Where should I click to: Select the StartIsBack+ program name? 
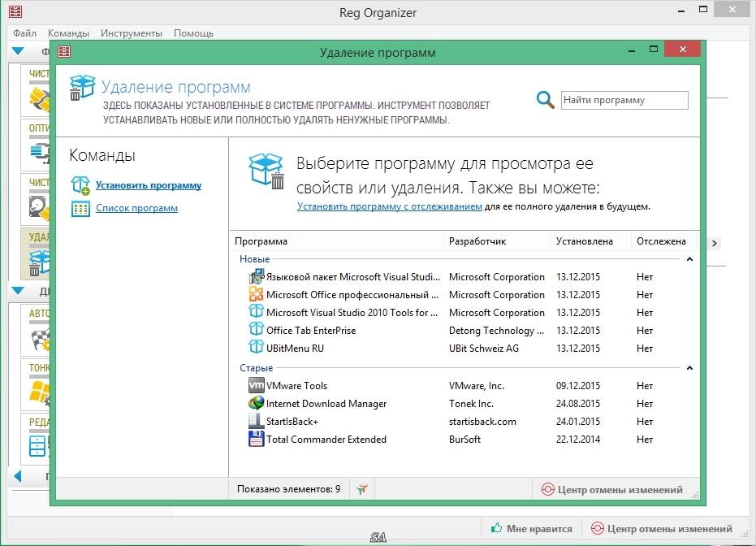coord(292,422)
